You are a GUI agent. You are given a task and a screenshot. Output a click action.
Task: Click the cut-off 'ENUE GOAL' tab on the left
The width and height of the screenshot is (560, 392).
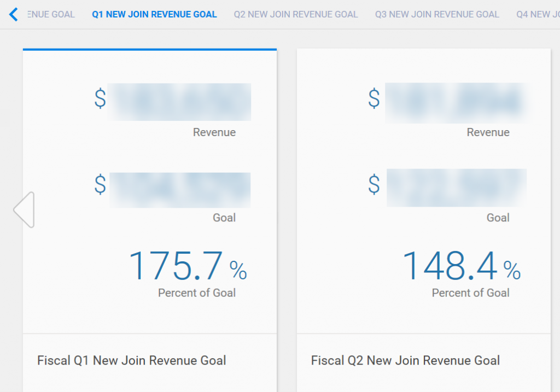point(50,15)
